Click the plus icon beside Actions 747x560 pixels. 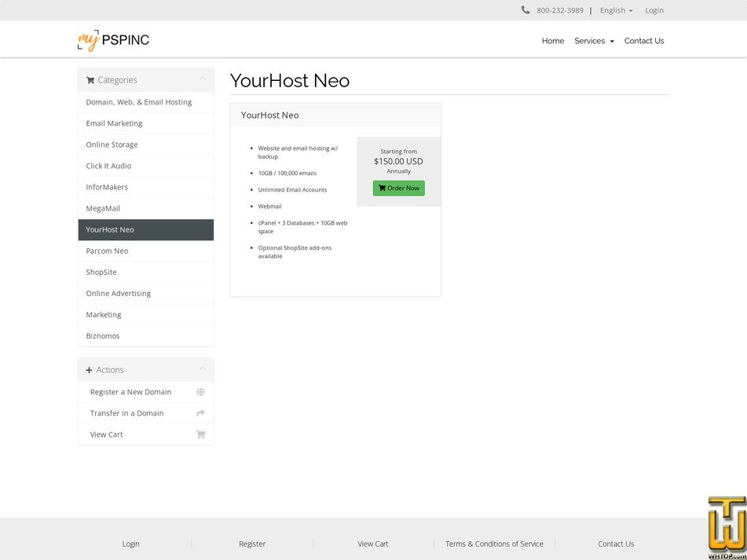point(89,370)
